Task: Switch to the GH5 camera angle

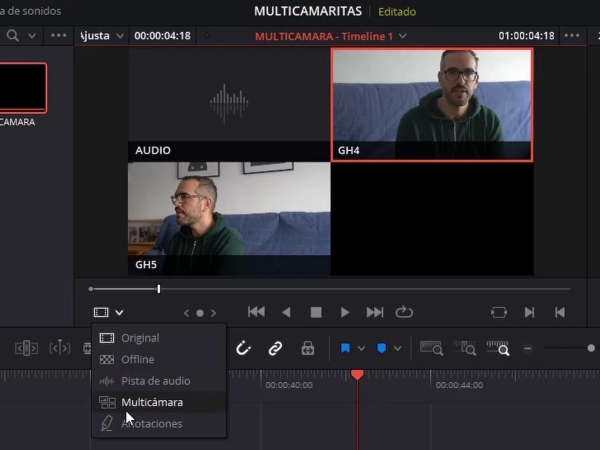Action: click(x=229, y=218)
